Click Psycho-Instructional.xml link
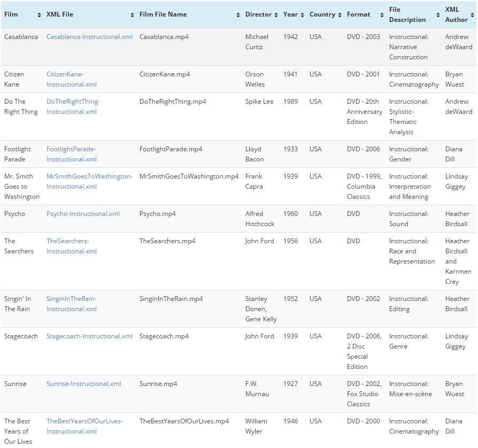This screenshot has height=448, width=478. click(x=83, y=214)
